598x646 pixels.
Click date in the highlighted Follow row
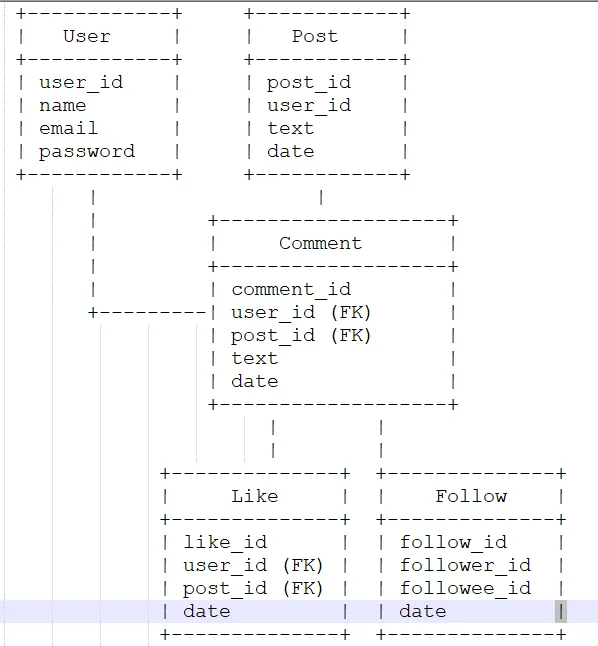click(x=423, y=611)
